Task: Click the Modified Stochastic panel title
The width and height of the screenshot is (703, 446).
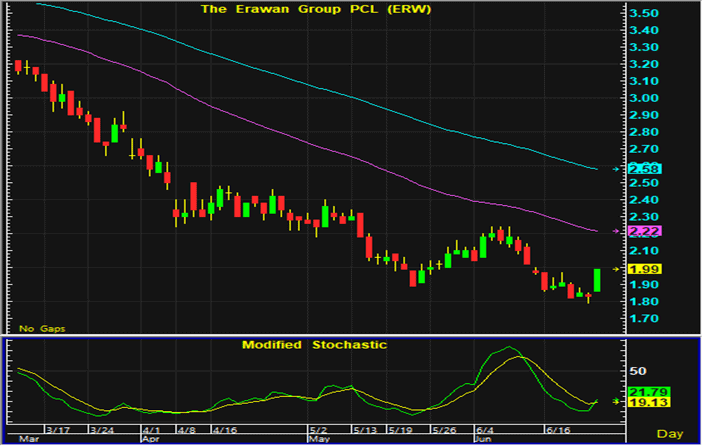Action: pyautogui.click(x=314, y=345)
